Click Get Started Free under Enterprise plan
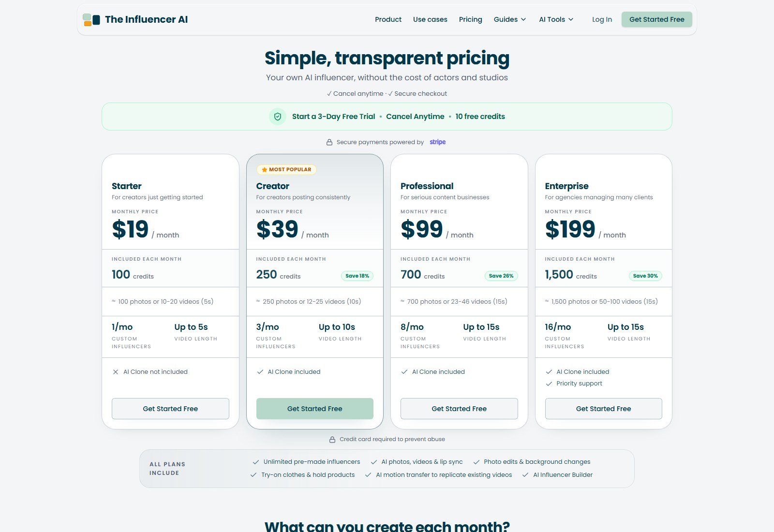This screenshot has width=774, height=532. 604,409
